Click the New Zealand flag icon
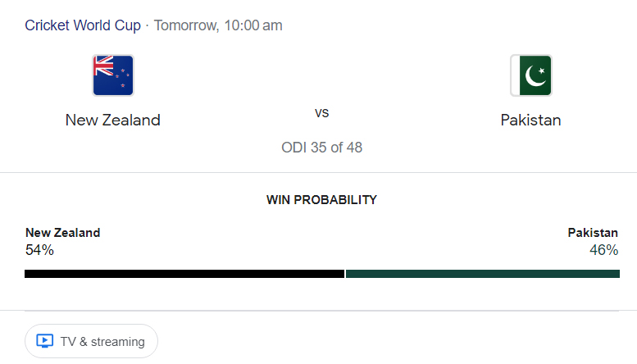 click(x=113, y=75)
